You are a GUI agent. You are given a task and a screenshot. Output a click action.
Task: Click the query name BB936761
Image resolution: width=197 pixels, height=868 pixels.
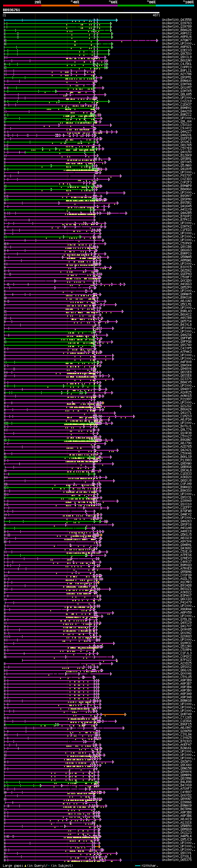pos(11,10)
